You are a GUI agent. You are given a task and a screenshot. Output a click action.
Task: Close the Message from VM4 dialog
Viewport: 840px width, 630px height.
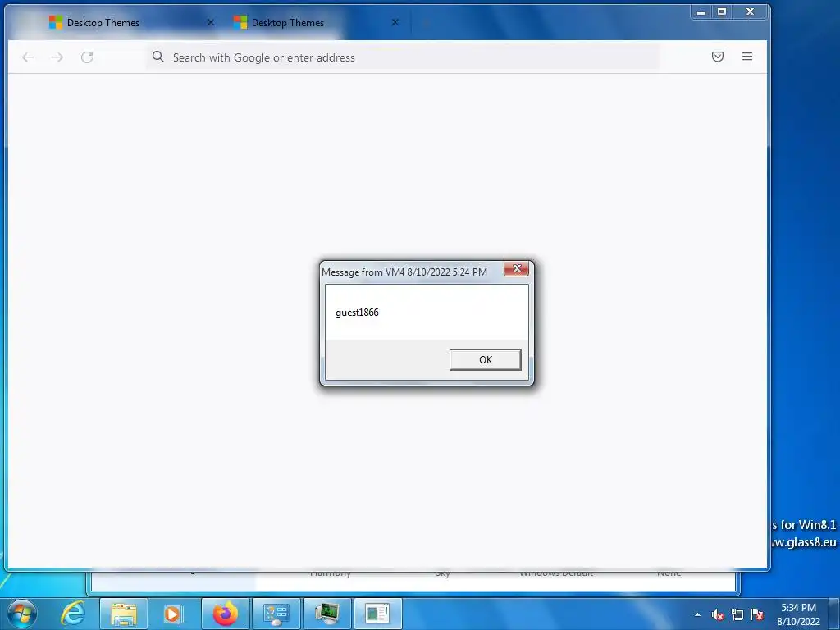coord(517,268)
